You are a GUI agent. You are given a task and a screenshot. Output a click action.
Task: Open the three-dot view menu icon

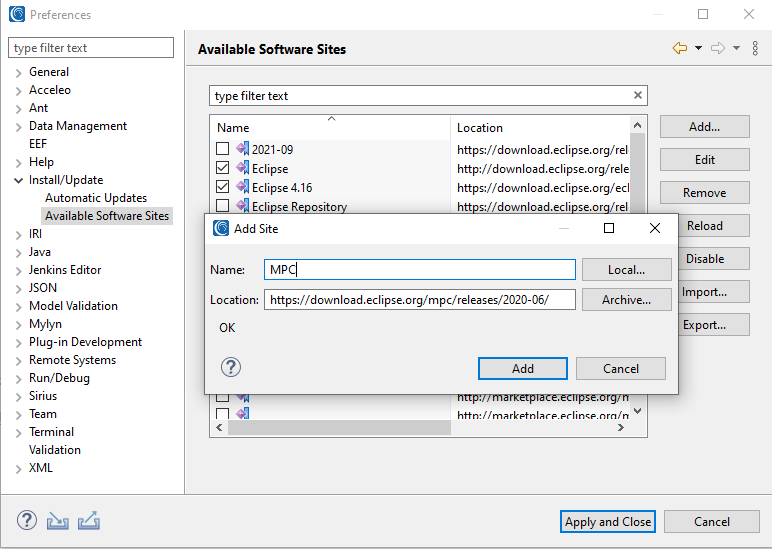click(755, 48)
